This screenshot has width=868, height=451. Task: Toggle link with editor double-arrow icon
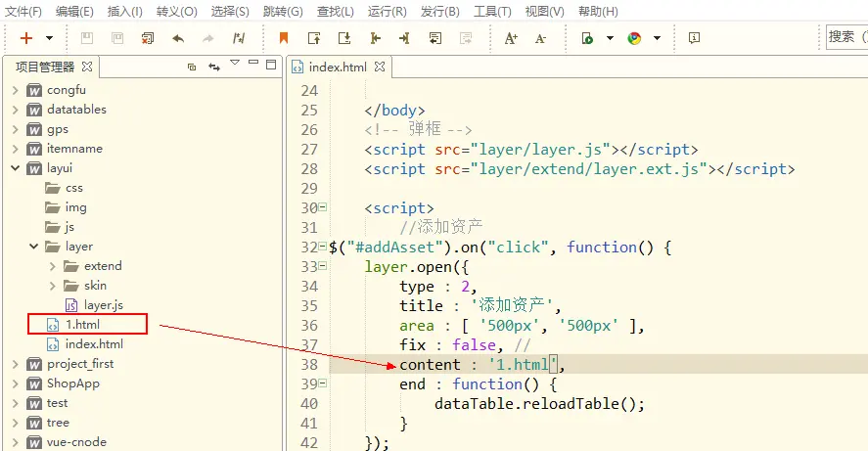[x=214, y=67]
